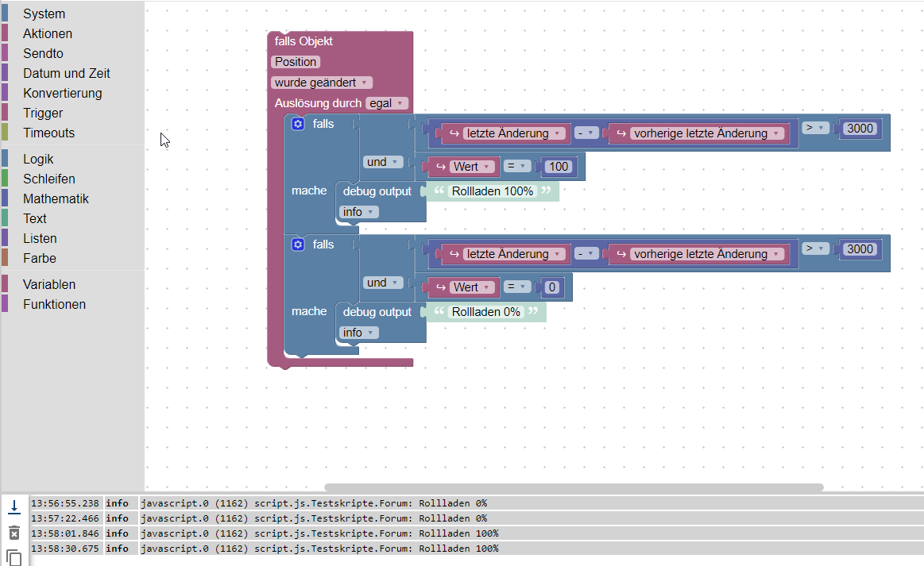924x566 pixels.
Task: Open the 'egal' trigger source dropdown
Action: pos(387,103)
